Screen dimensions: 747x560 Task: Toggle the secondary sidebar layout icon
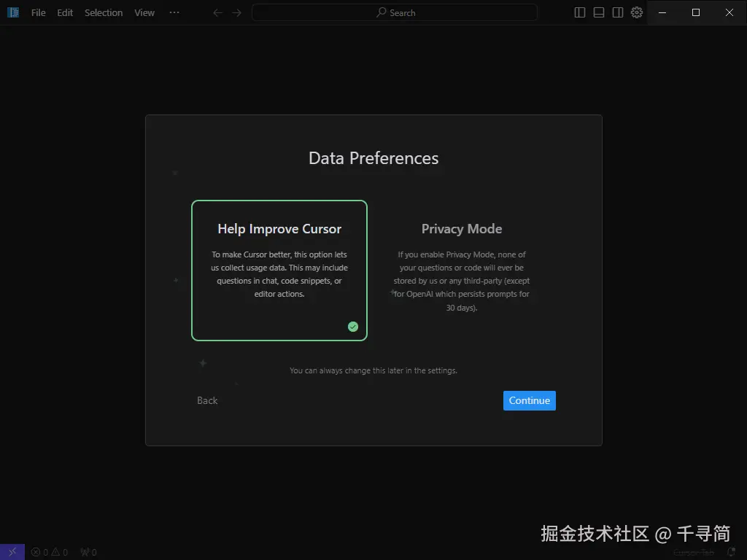coord(618,13)
